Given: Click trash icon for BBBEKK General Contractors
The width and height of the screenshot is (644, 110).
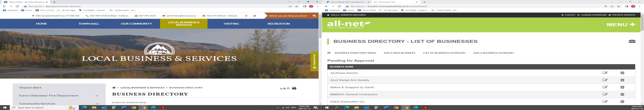Looking at the screenshot, I should point(622,94).
